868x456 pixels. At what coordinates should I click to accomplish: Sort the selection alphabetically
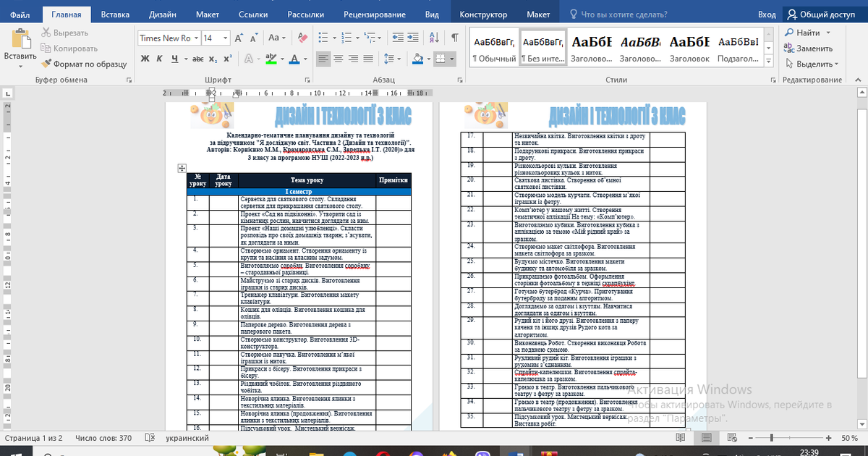[x=435, y=38]
